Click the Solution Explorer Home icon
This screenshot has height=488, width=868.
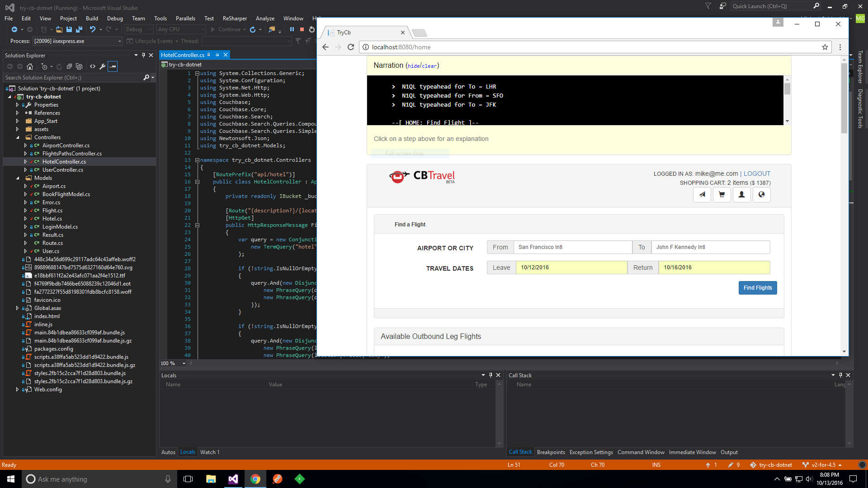(x=30, y=66)
